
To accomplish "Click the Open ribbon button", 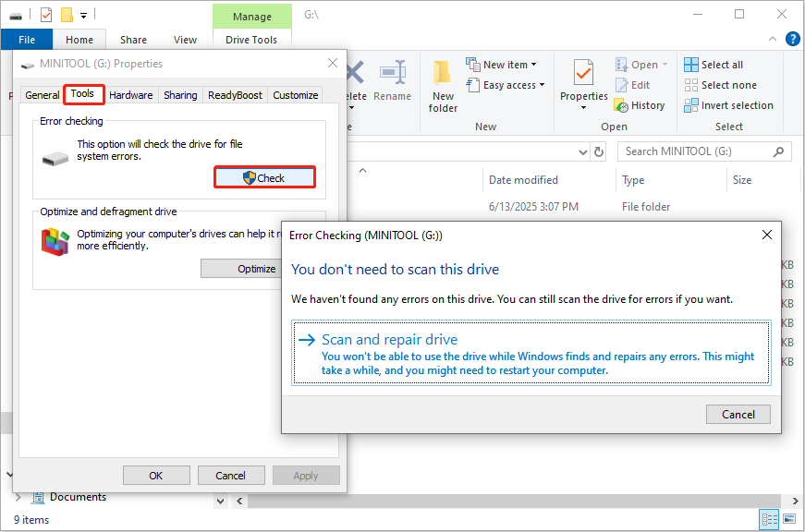I will [637, 65].
